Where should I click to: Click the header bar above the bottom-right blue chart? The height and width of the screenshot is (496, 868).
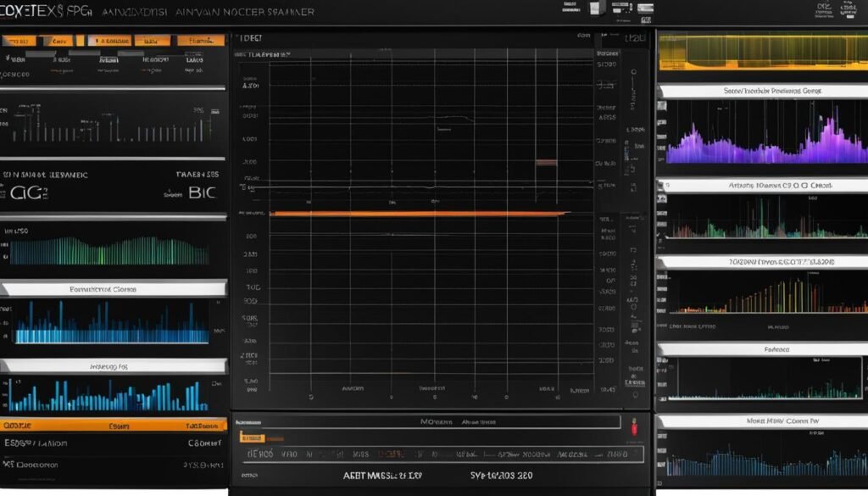763,421
